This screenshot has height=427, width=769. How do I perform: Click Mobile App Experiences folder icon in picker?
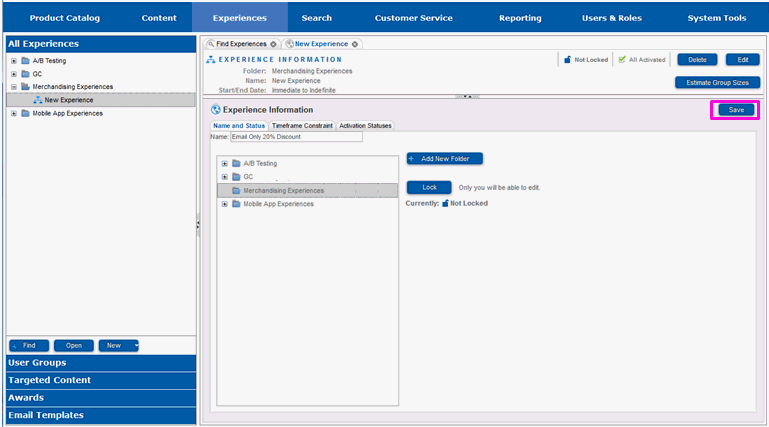[x=236, y=204]
